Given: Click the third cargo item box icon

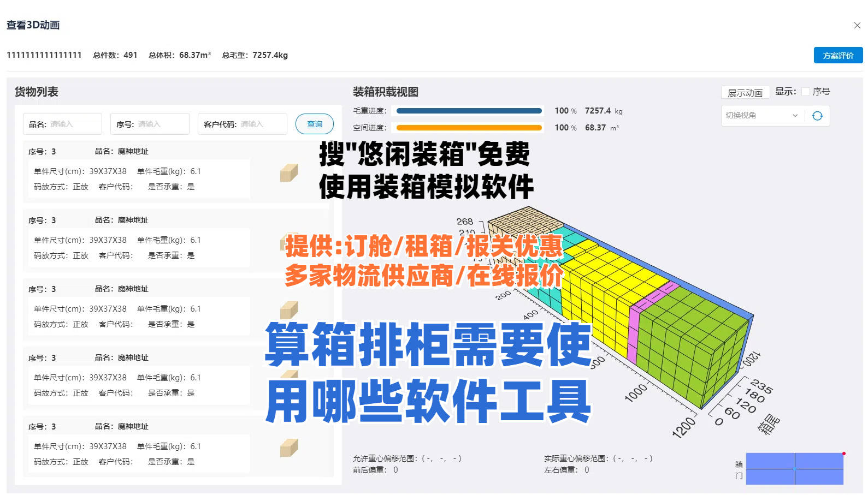Looking at the screenshot, I should coord(289,311).
